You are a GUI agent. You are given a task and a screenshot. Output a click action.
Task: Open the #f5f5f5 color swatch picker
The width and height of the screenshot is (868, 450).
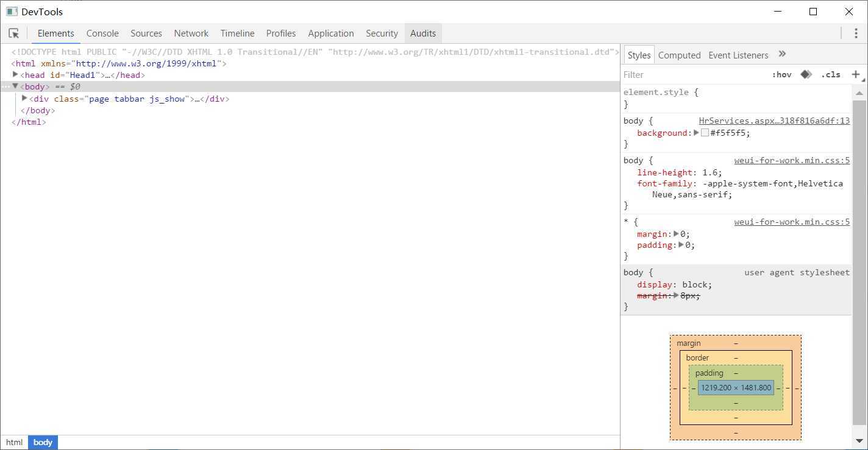point(705,133)
